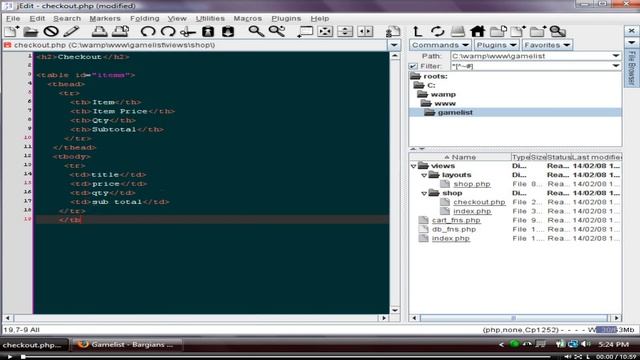Viewport: 640px width, 360px height.
Task: Click the Filter input field
Action: (531, 66)
